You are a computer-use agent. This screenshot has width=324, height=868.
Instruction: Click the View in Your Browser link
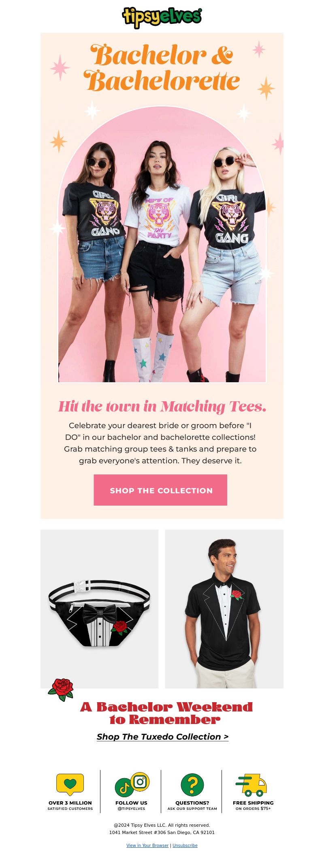pyautogui.click(x=147, y=845)
